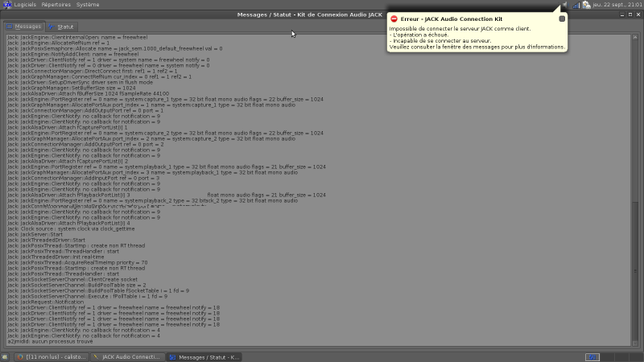Open the network signal tray icon
The width and height of the screenshot is (644, 362).
[576, 5]
